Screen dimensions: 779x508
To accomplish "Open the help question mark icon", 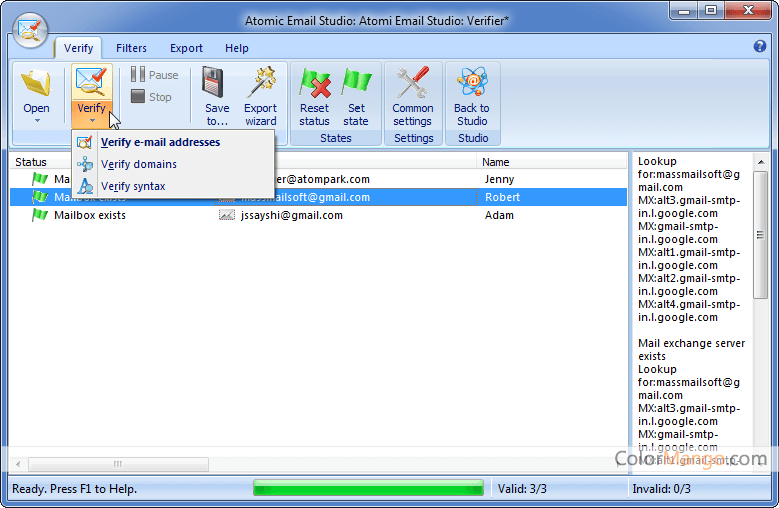I will (x=759, y=47).
